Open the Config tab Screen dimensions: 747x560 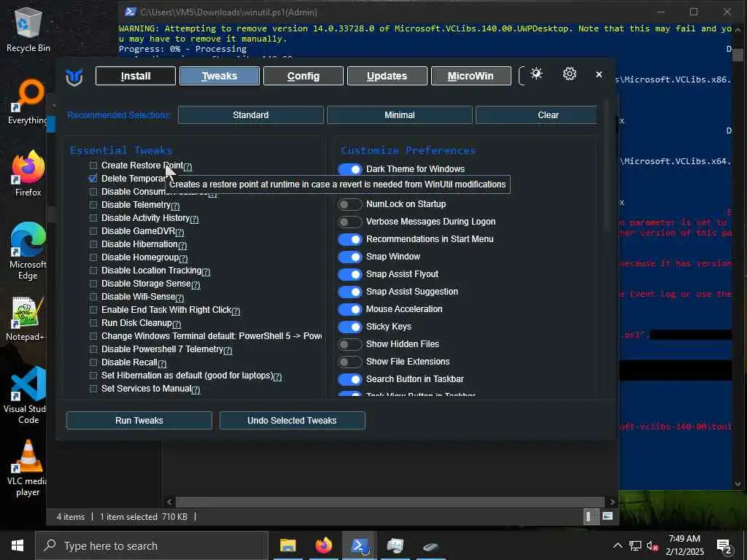(303, 76)
